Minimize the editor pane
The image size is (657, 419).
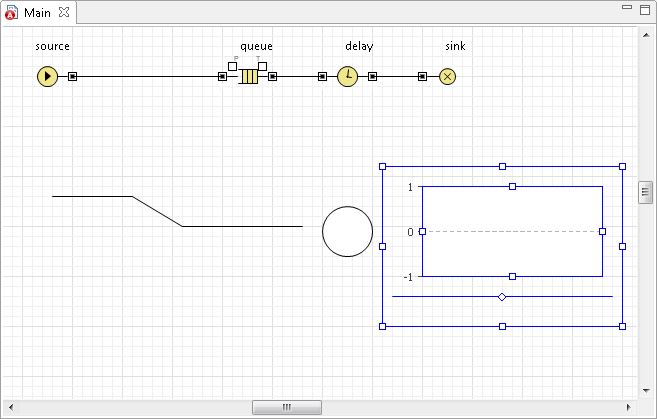click(627, 7)
